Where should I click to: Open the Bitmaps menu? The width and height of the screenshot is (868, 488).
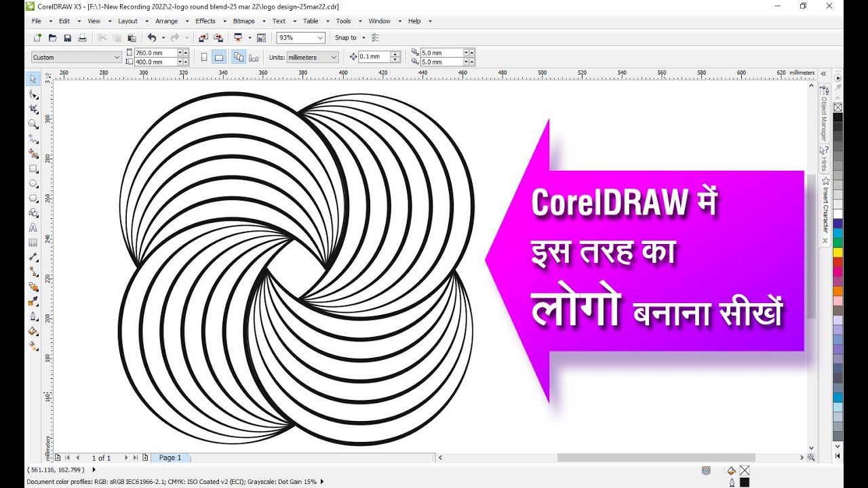[x=243, y=21]
